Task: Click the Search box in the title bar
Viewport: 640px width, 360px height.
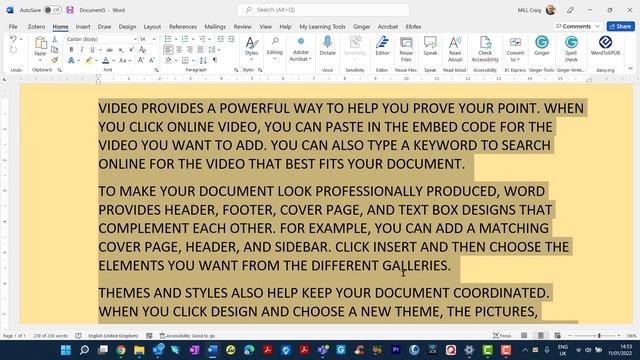Action: pyautogui.click(x=324, y=10)
